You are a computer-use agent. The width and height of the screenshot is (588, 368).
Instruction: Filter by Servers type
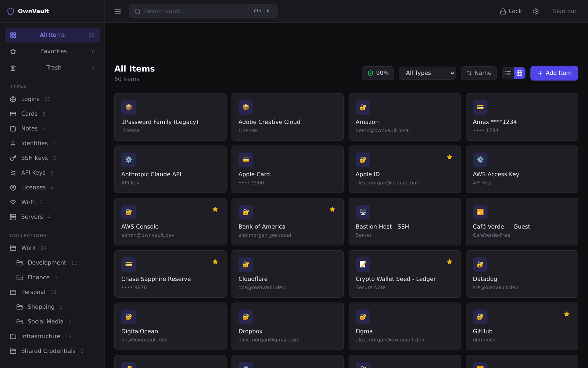(x=52, y=217)
